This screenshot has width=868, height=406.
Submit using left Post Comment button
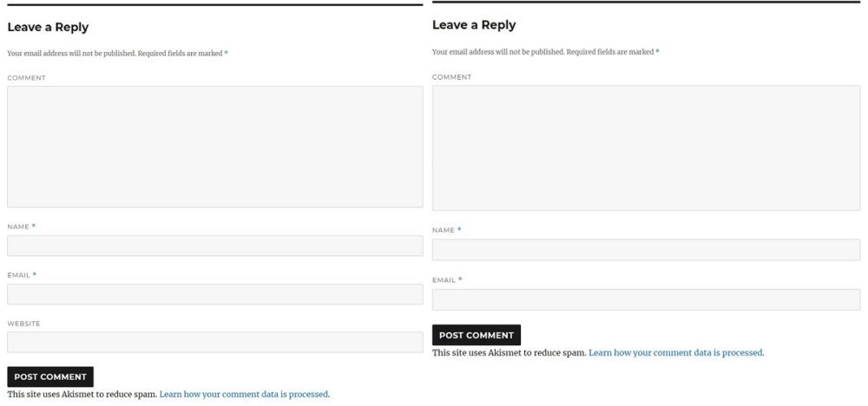[50, 377]
